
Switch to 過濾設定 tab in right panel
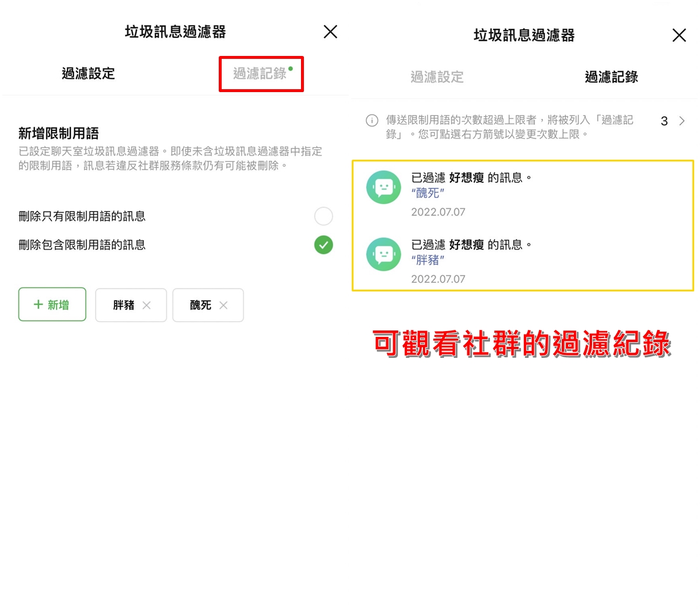(x=437, y=77)
